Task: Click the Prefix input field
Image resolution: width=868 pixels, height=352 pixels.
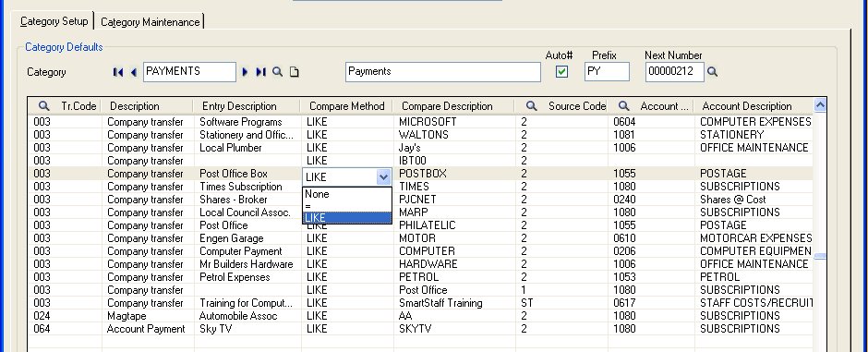Action: (x=607, y=72)
